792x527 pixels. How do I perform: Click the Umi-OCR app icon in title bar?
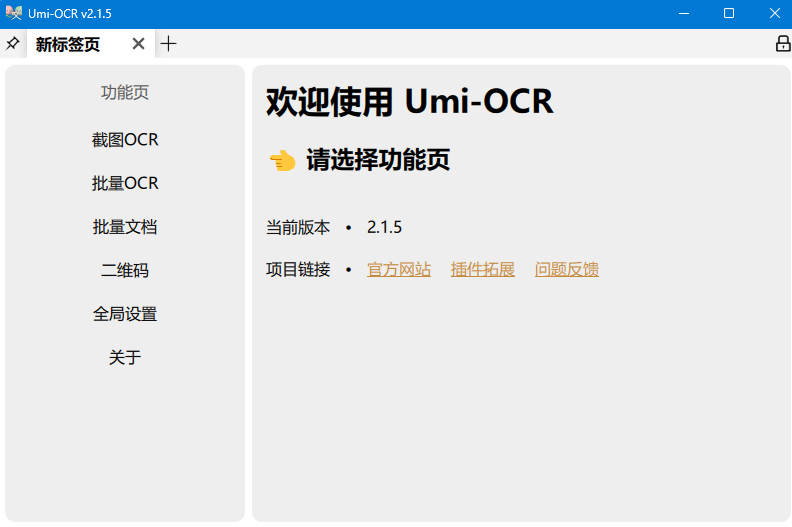(x=13, y=13)
